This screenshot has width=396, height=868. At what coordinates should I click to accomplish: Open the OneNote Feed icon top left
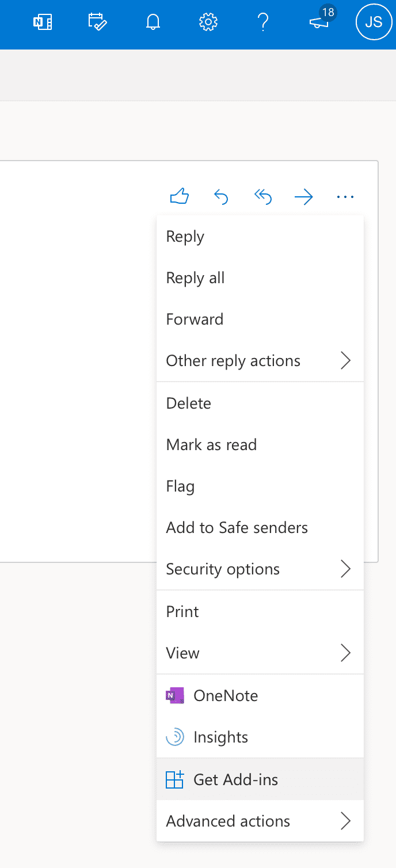[x=42, y=22]
